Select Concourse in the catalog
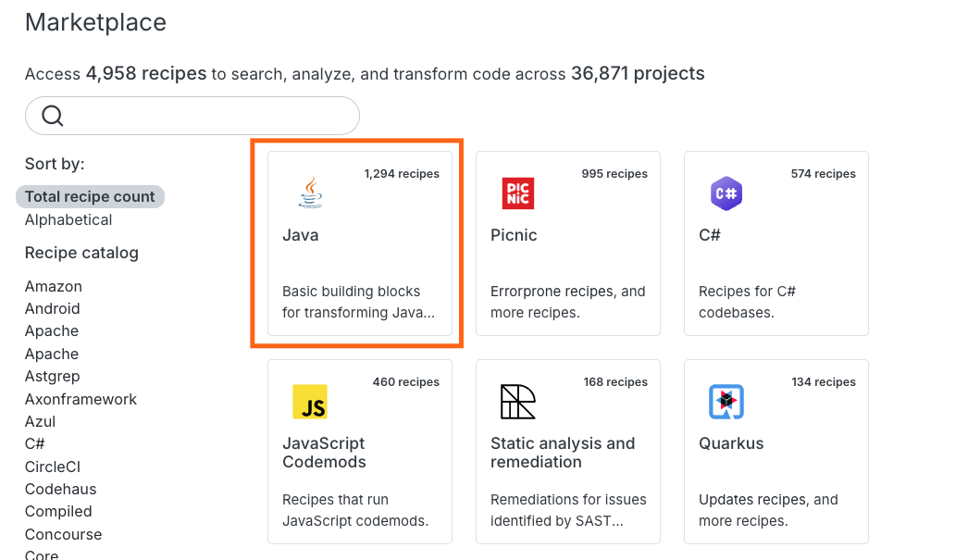Screen dimensions: 980x560 (63, 534)
